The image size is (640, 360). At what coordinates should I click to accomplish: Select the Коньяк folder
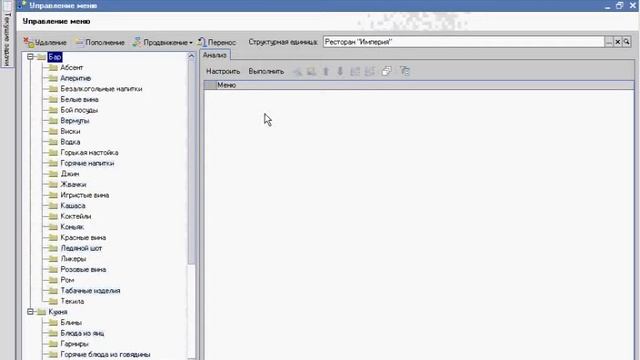pos(72,227)
